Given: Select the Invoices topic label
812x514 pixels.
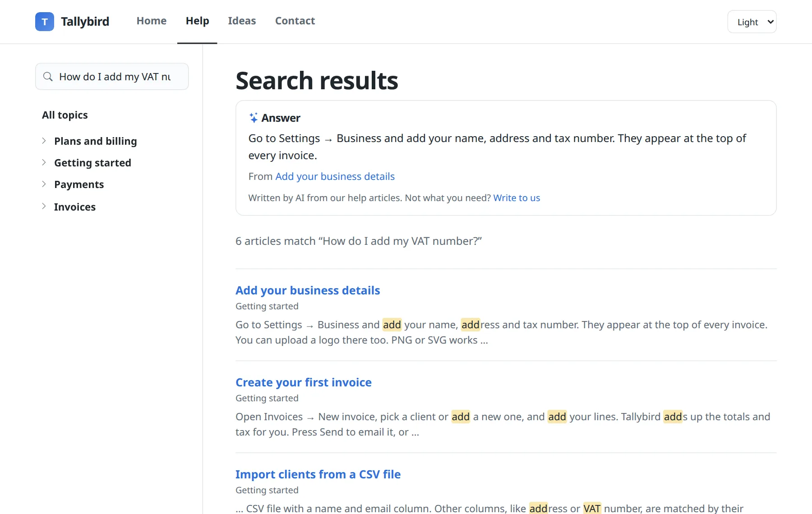Looking at the screenshot, I should coord(75,207).
